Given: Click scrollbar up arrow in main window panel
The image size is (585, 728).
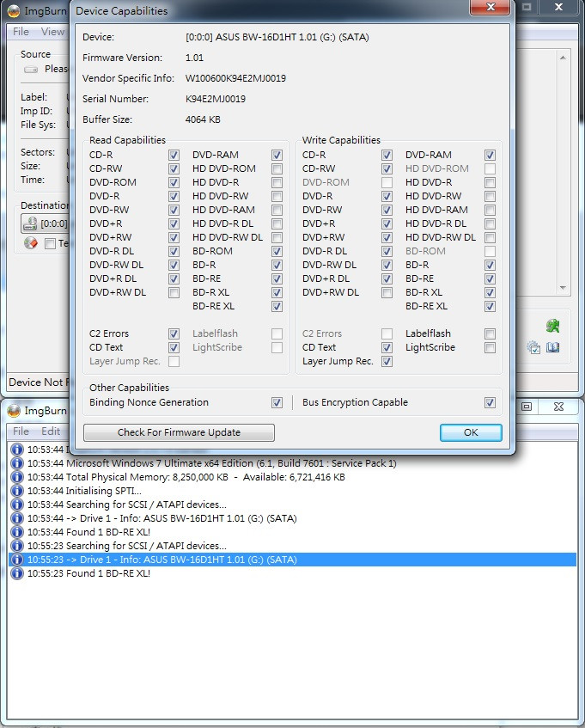Looking at the screenshot, I should 563,58.
